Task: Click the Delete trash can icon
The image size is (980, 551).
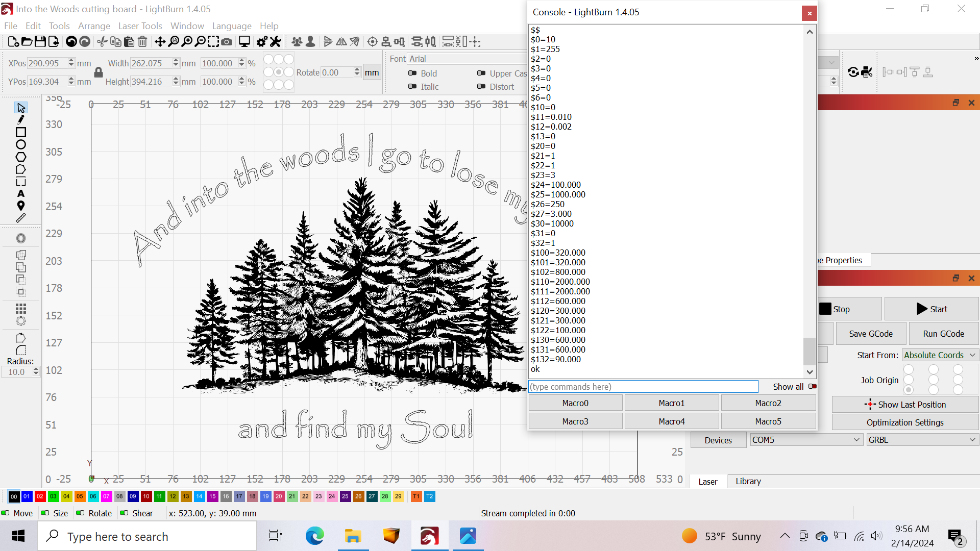Action: point(142,42)
